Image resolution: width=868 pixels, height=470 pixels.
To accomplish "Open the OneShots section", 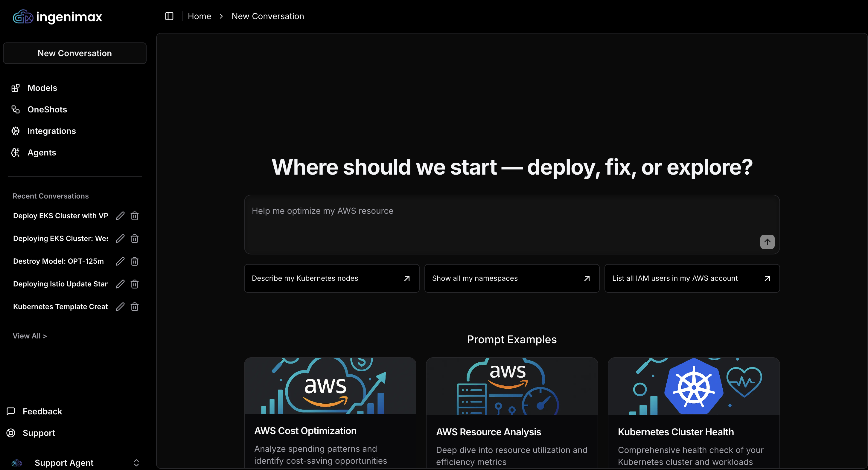I will pos(47,109).
